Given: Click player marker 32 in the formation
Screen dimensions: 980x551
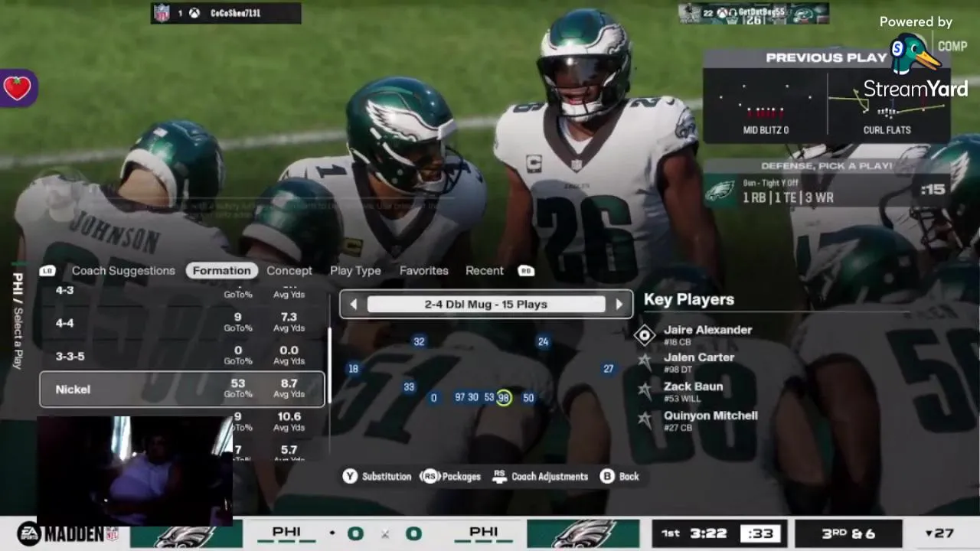Looking at the screenshot, I should tap(419, 342).
